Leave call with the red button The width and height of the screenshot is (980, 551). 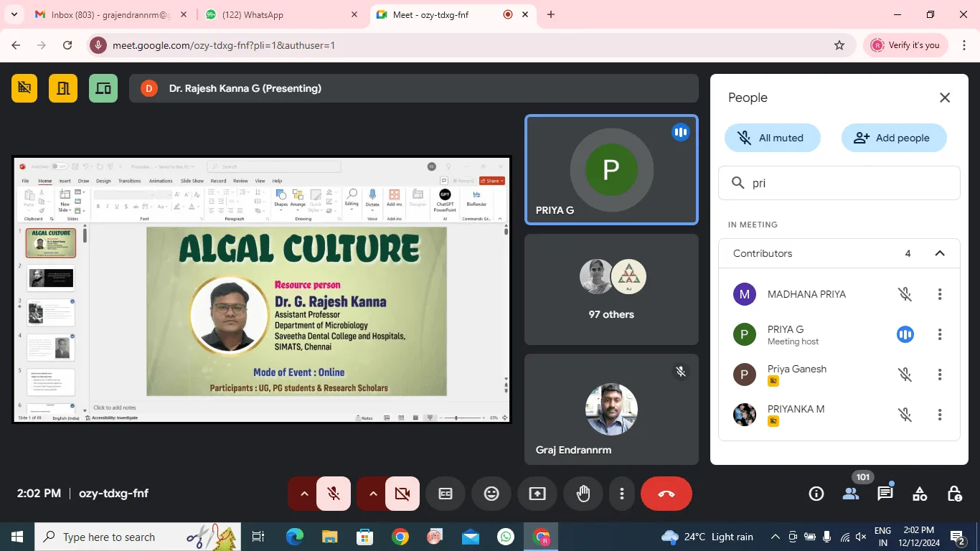click(x=666, y=494)
